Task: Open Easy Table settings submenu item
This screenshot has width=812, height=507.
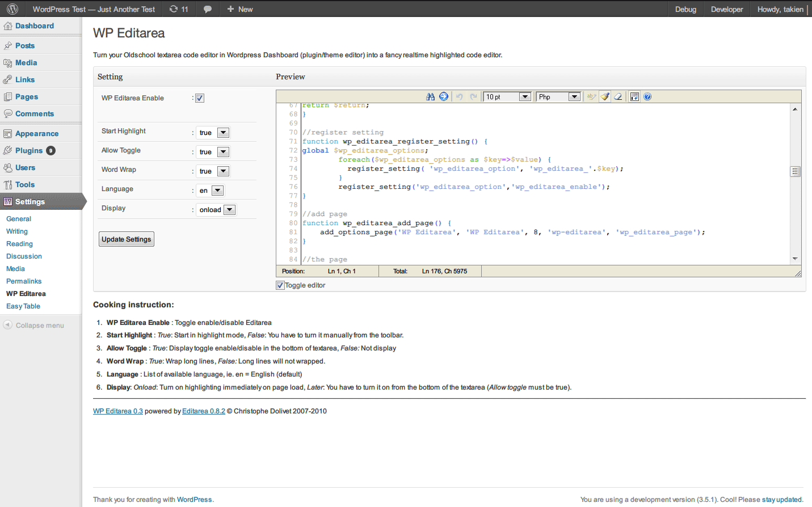Action: click(23, 306)
